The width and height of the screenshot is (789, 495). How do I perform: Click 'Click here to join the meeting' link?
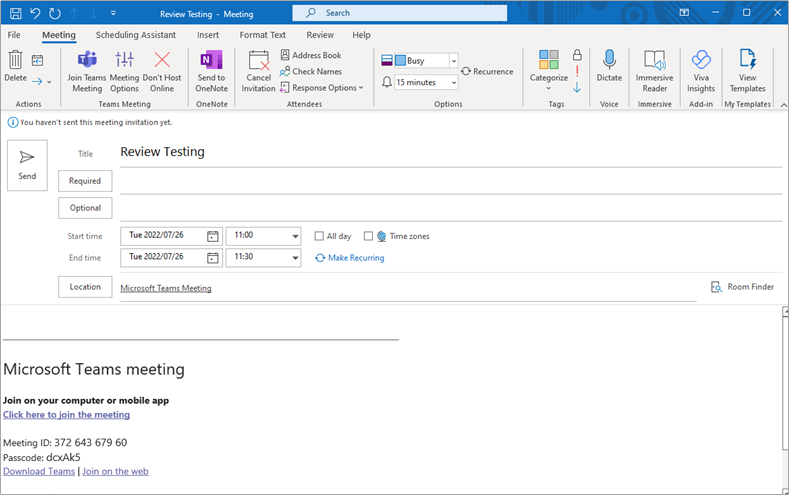(66, 415)
